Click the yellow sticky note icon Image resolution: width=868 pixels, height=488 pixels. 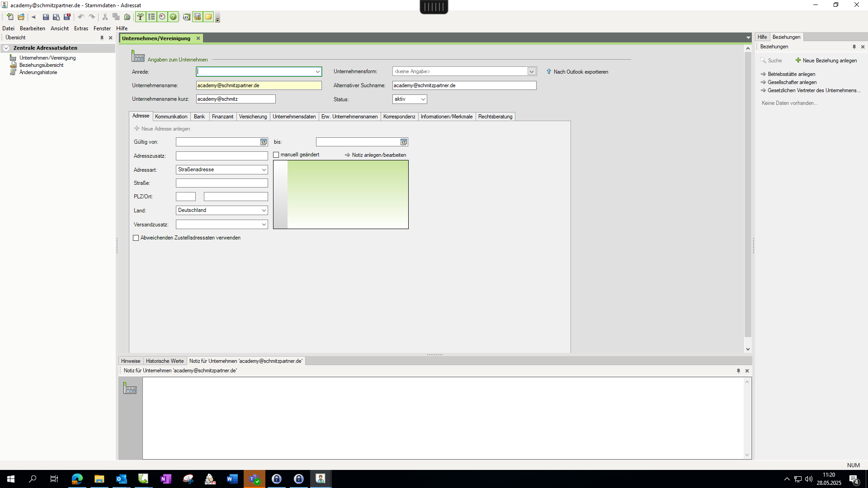point(208,17)
